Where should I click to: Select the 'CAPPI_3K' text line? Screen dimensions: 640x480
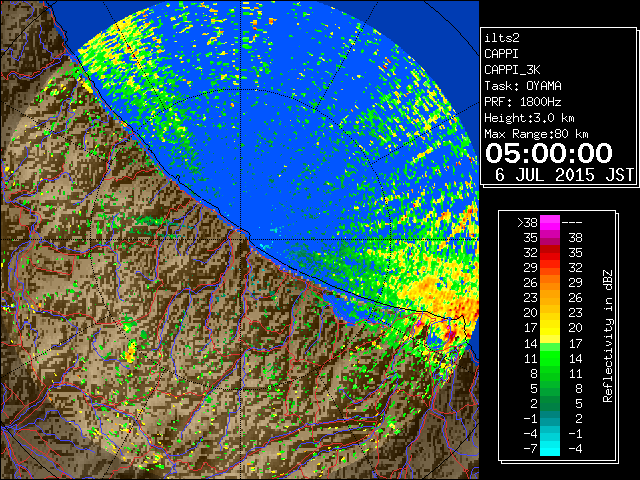pyautogui.click(x=512, y=70)
